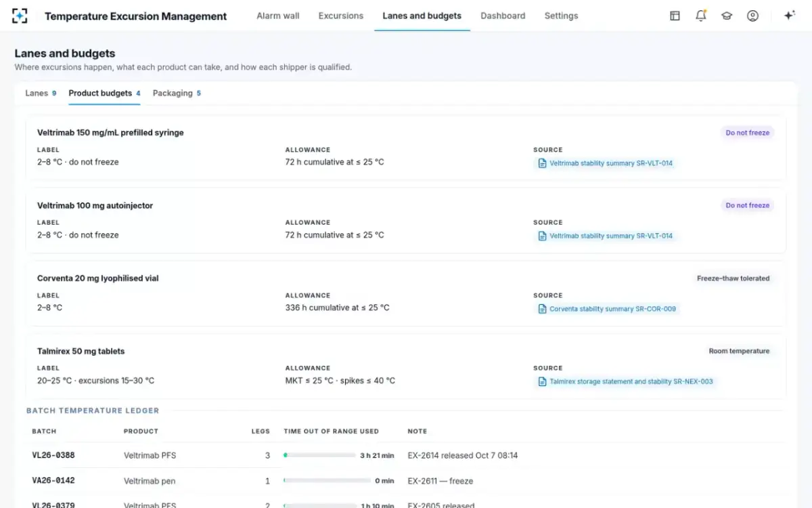Select batch VL26-0388 cell
The image size is (812, 508).
click(53, 455)
